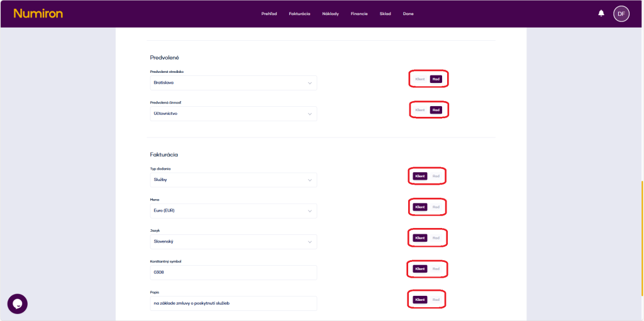Switch Predvolené stredisko toggle to Klient
This screenshot has width=644, height=321.
click(420, 79)
